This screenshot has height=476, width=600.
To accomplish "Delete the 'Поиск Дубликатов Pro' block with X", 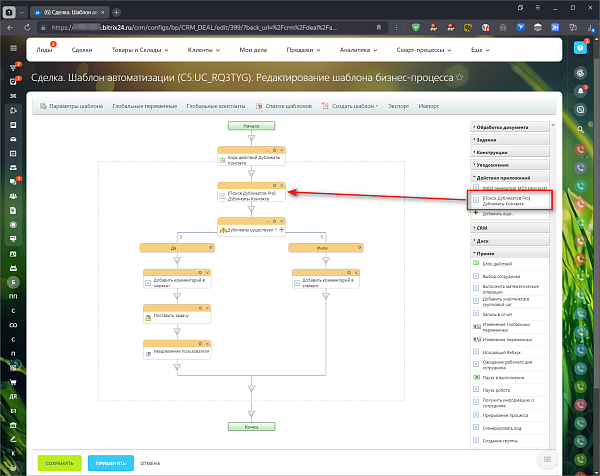I will pyautogui.click(x=282, y=186).
